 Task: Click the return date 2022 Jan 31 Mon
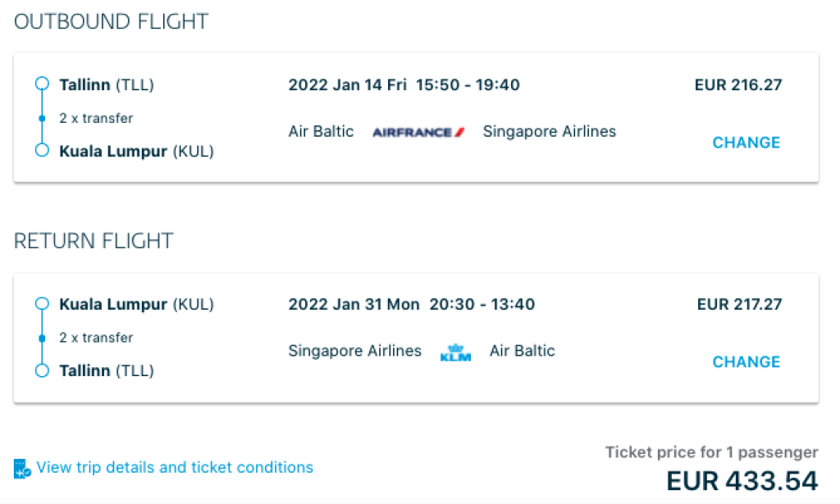pyautogui.click(x=354, y=305)
